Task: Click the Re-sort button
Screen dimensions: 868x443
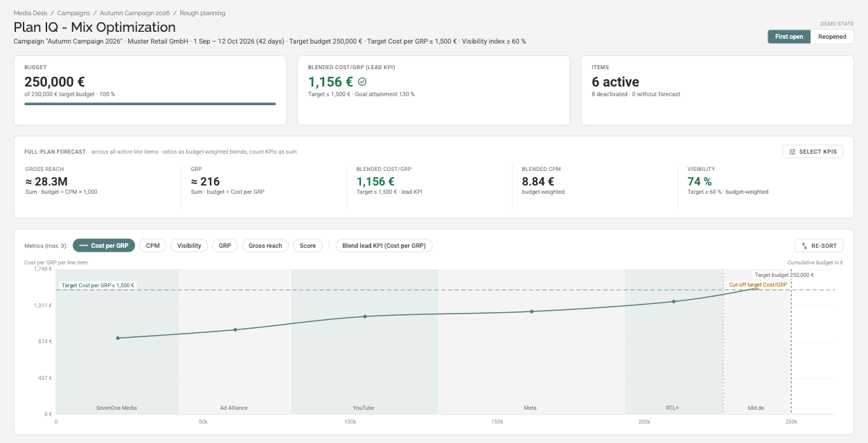Action: [819, 246]
